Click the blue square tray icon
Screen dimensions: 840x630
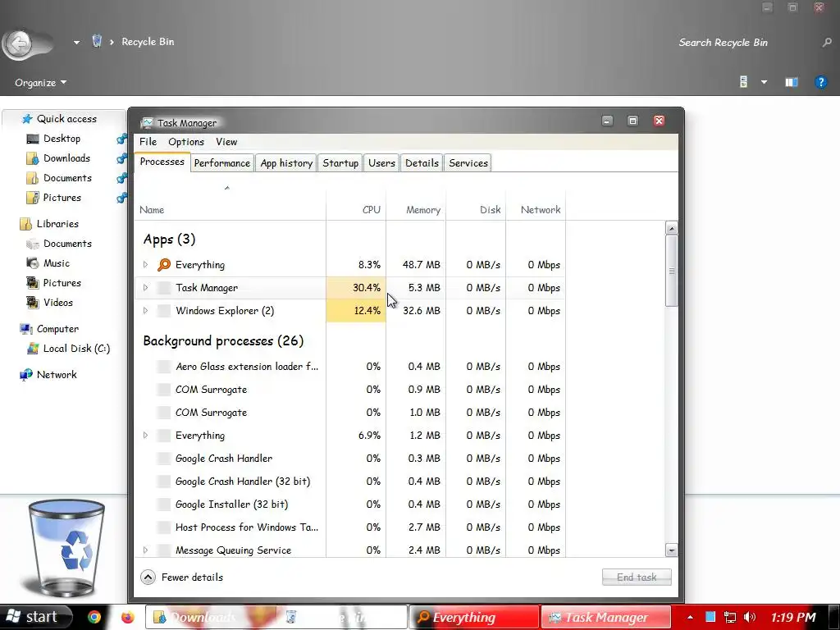(710, 617)
